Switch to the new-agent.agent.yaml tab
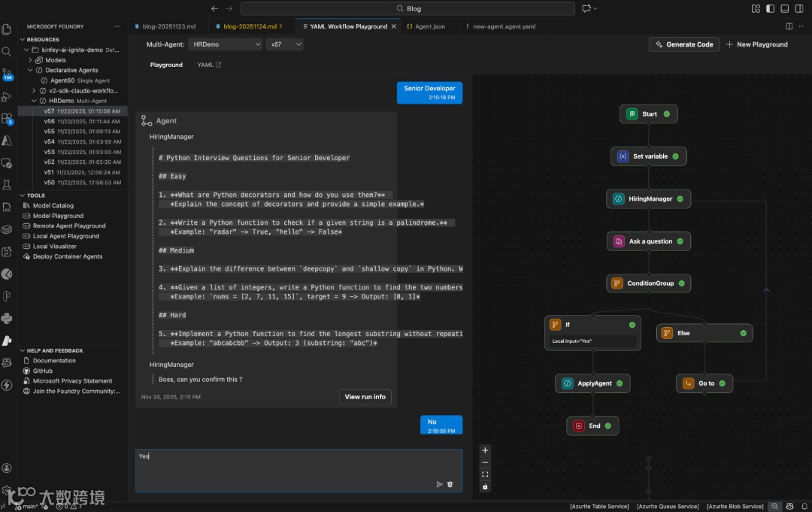Image resolution: width=812 pixels, height=512 pixels. 504,26
